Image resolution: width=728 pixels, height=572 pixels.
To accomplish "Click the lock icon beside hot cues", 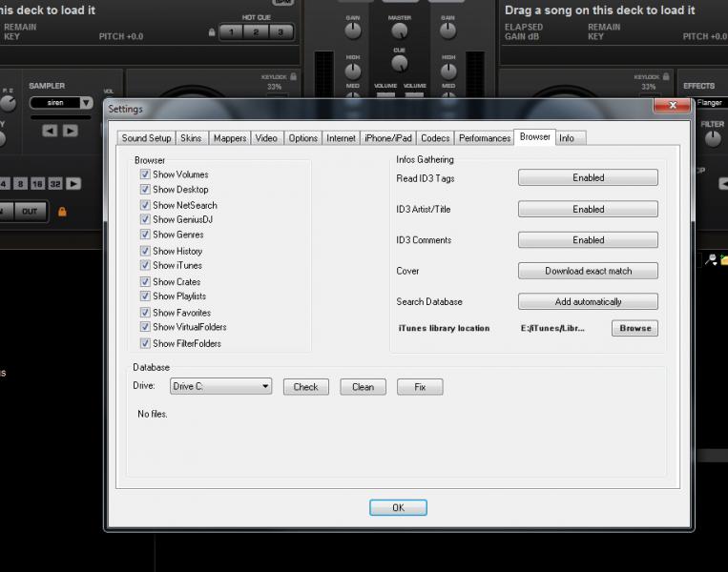I will (212, 32).
